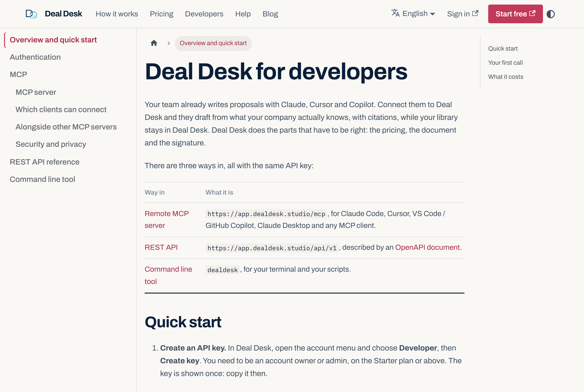The height and width of the screenshot is (392, 584).
Task: Go to Pricing in top navigation
Action: (161, 14)
